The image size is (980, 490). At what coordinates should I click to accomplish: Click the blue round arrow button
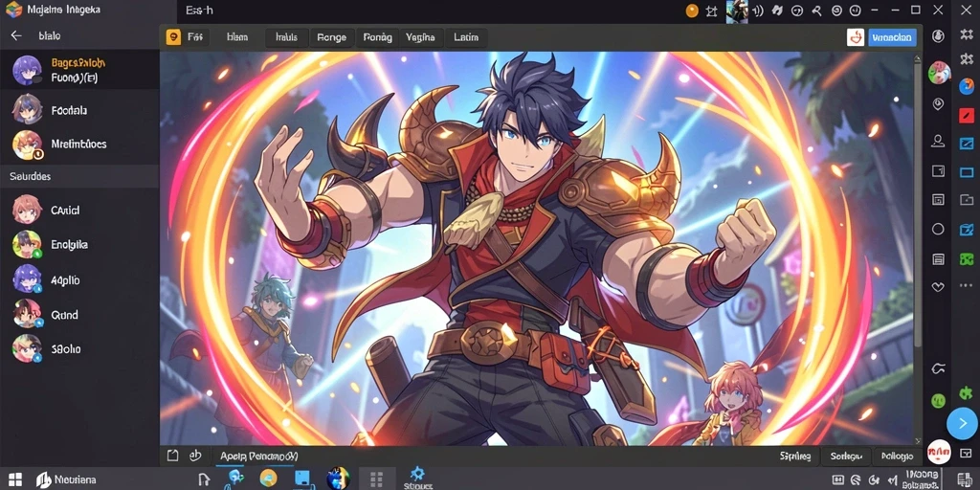[x=962, y=424]
